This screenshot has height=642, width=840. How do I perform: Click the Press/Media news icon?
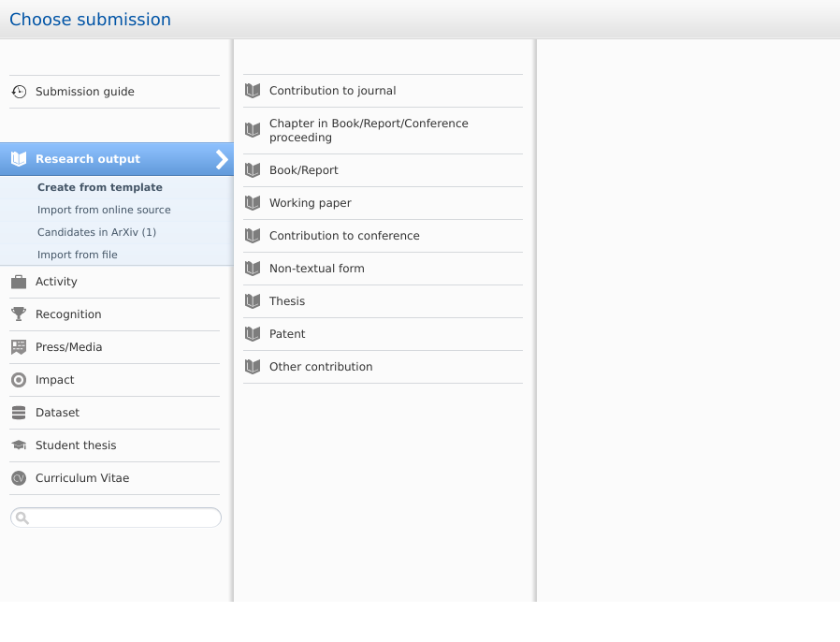[19, 347]
